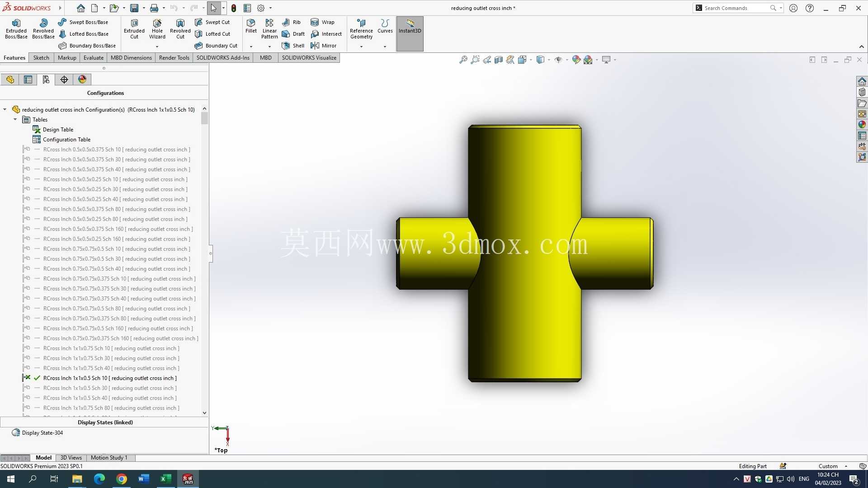Viewport: 868px width, 488px height.
Task: Click the Zoom to Fit icon
Action: point(463,60)
